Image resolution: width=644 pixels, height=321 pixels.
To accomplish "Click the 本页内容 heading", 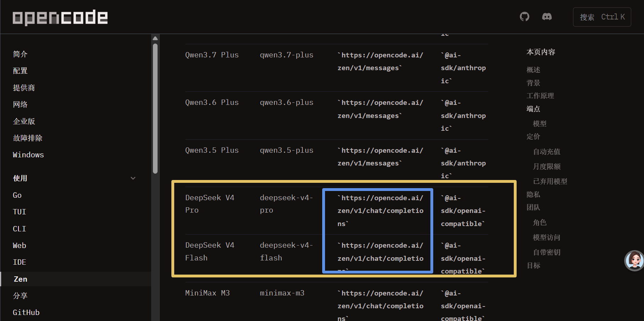I will point(541,52).
